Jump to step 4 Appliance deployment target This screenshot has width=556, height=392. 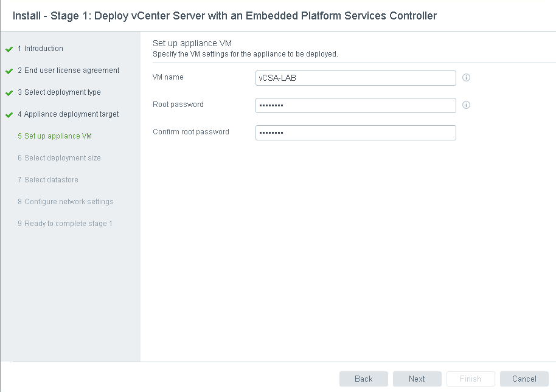pyautogui.click(x=68, y=114)
